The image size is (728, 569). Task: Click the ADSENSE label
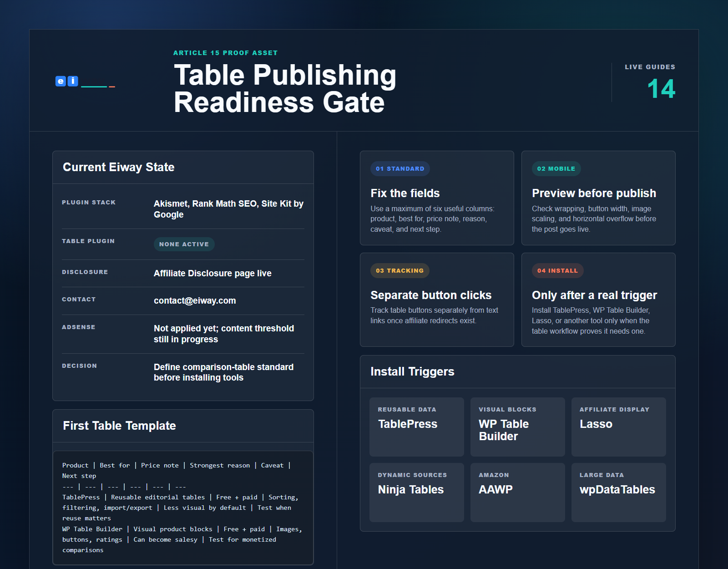[79, 327]
